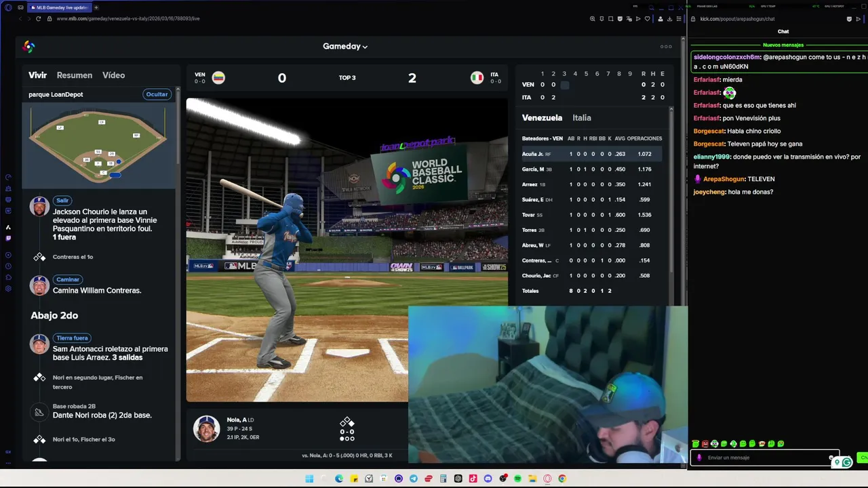Switch to the Vídeo tab
This screenshot has height=488, width=868.
113,75
